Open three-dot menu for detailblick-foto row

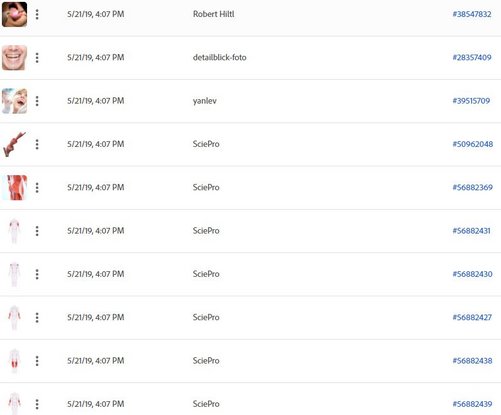[37, 58]
